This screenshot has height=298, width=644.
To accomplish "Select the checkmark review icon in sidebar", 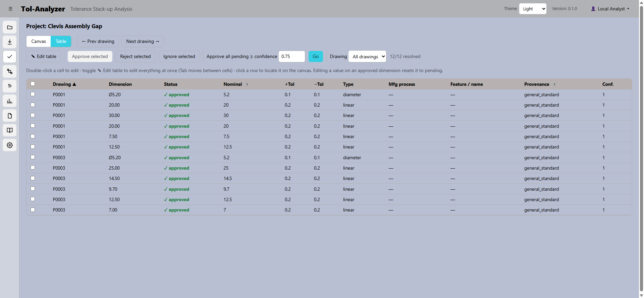I will [10, 57].
